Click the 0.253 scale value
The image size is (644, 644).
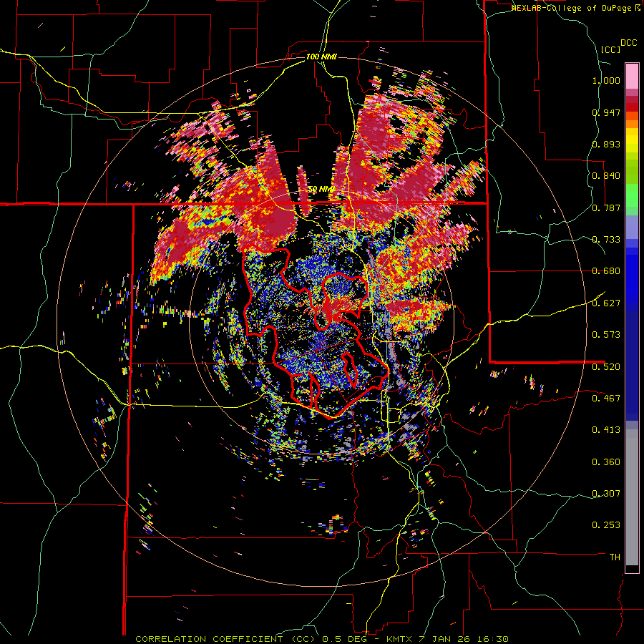(x=606, y=525)
